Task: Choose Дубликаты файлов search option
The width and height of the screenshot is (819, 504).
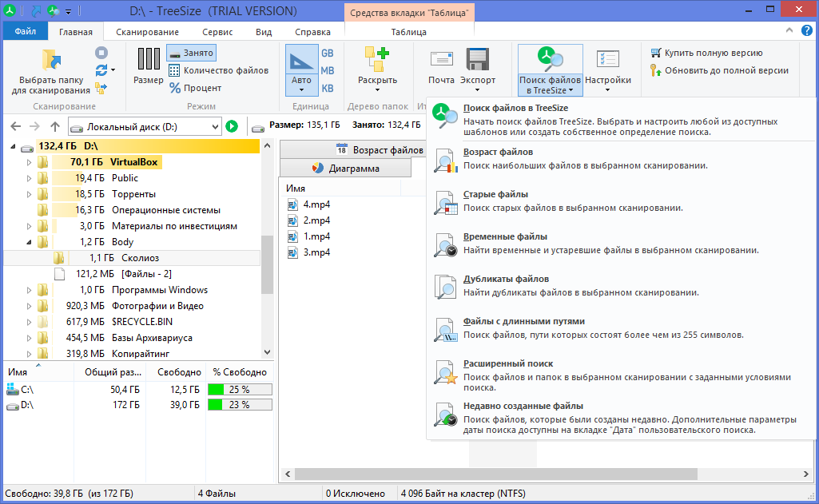Action: click(622, 286)
